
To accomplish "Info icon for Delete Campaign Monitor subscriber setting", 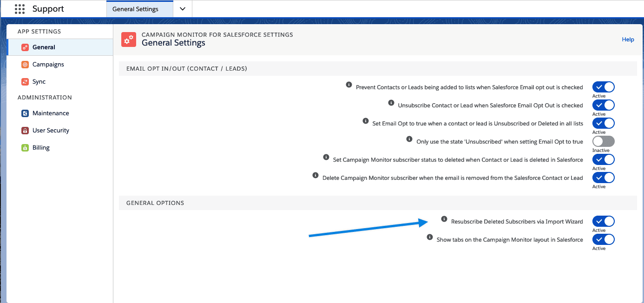I will [315, 175].
